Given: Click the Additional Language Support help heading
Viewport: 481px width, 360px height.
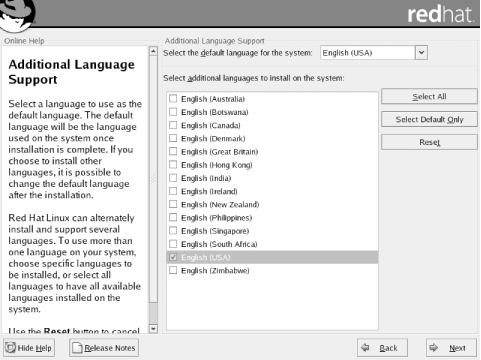Looking at the screenshot, I should [71, 72].
